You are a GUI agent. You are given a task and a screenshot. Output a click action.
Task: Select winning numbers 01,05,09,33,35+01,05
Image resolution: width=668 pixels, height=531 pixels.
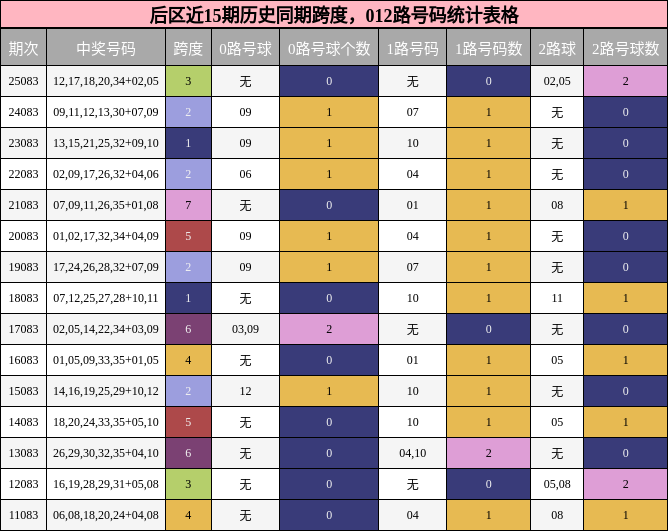(106, 360)
